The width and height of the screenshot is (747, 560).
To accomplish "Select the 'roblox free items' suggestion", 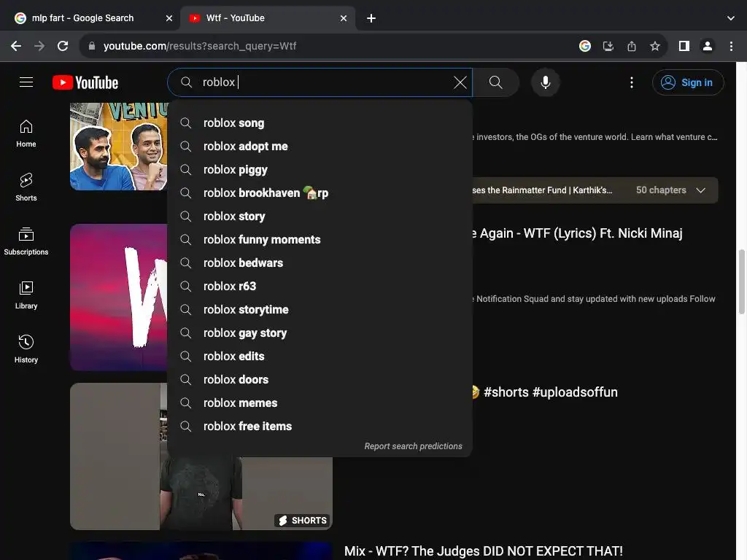I will tap(320, 426).
